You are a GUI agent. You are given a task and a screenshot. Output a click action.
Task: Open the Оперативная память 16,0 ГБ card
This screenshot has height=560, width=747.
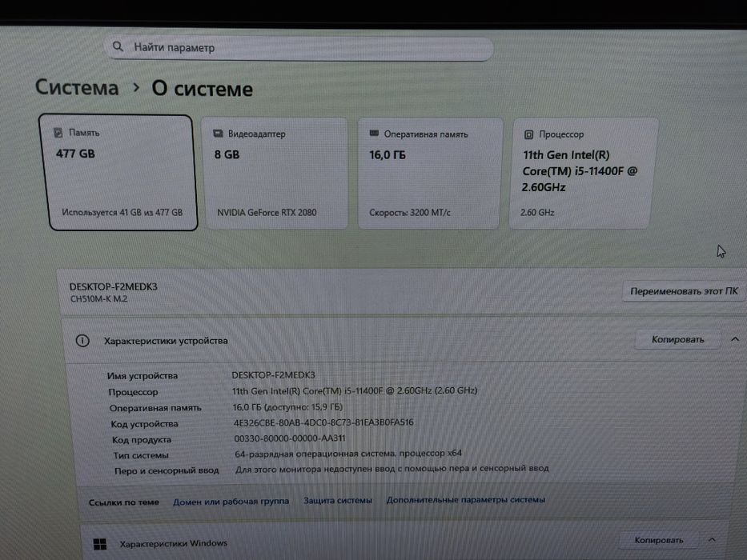(429, 174)
